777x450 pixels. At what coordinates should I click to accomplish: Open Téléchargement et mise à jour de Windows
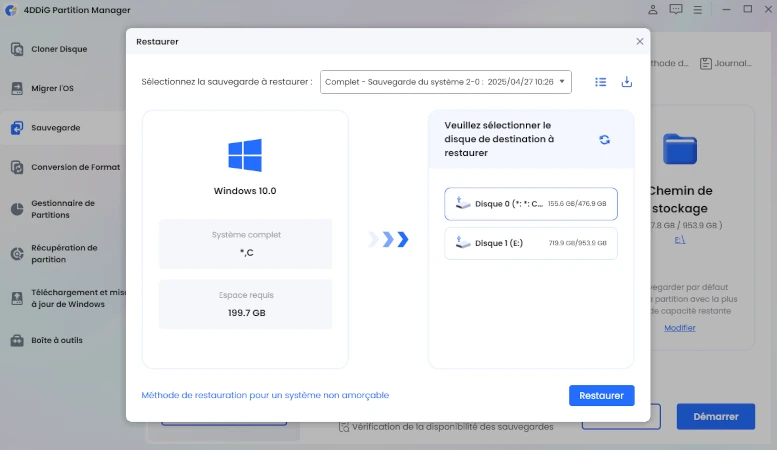point(78,298)
